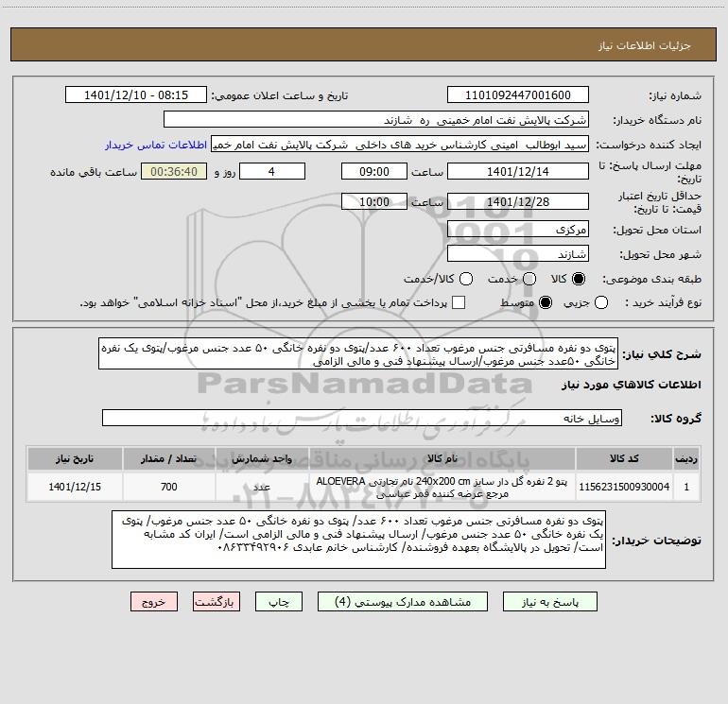Click the شرح کلی نیاز description box
728x704 pixels.
(358, 354)
